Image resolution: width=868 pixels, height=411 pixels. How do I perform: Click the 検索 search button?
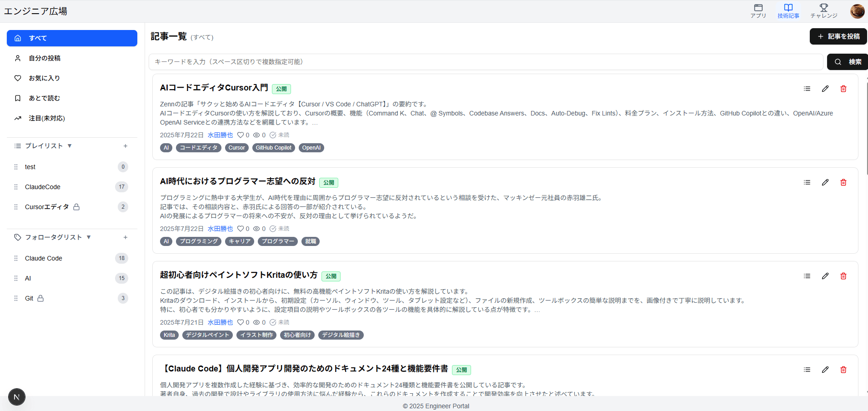pyautogui.click(x=848, y=62)
